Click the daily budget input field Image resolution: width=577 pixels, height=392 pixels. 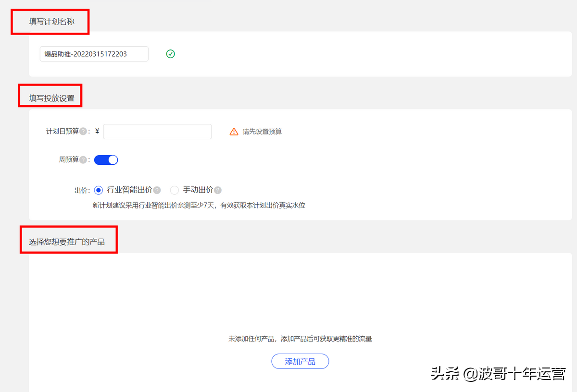click(x=158, y=132)
